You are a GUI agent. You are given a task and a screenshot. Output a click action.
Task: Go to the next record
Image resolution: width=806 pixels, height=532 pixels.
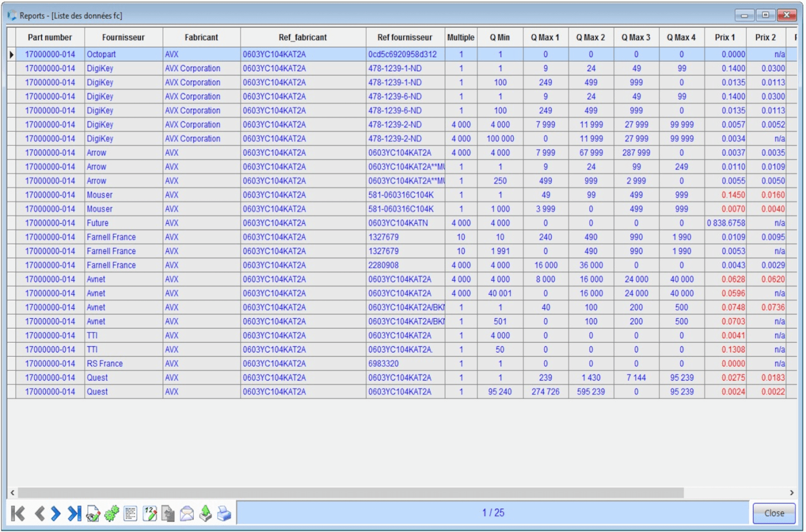[x=56, y=513]
